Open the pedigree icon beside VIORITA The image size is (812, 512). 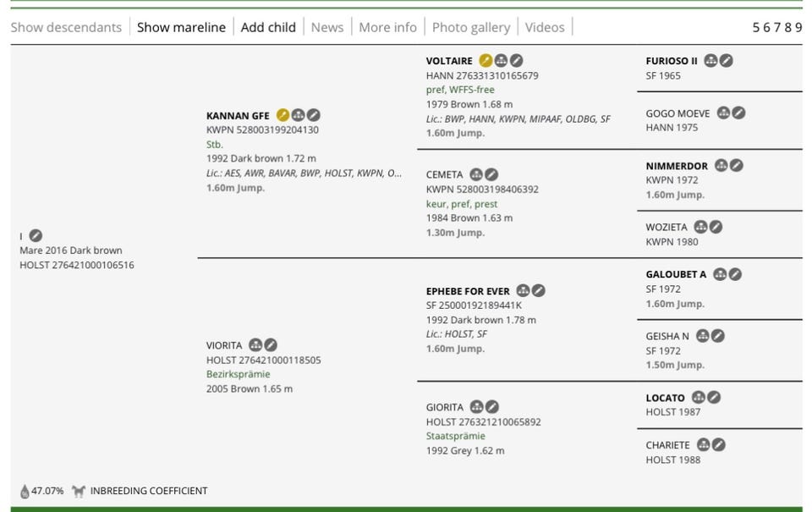(x=255, y=345)
